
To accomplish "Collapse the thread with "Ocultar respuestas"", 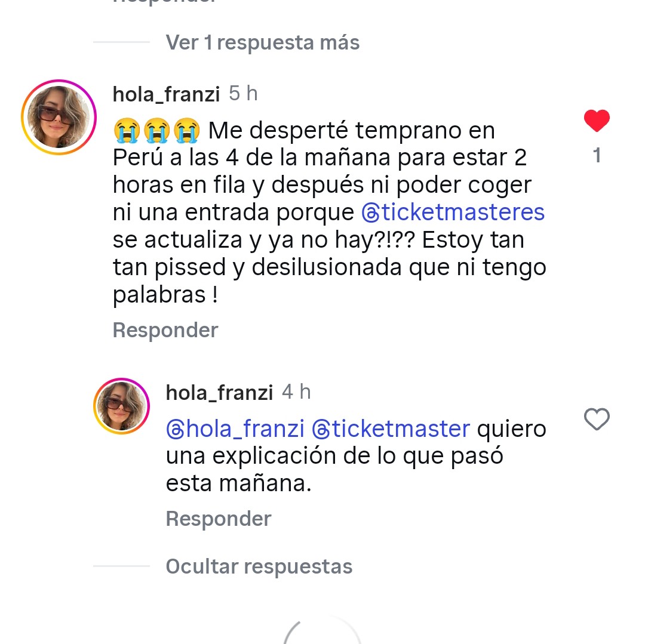I will pyautogui.click(x=259, y=566).
